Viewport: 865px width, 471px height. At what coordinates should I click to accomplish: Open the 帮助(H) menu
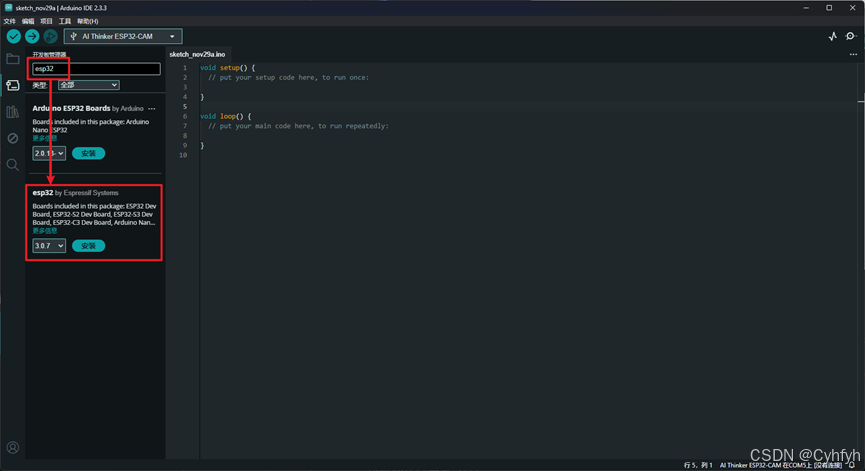(88, 21)
